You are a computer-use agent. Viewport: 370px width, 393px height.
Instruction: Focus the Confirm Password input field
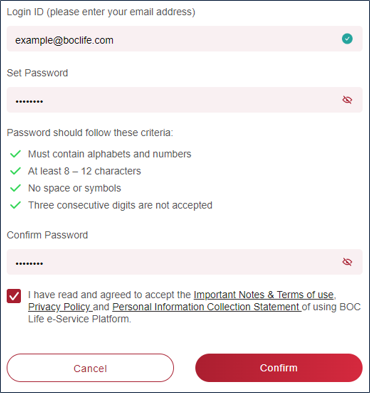point(184,262)
